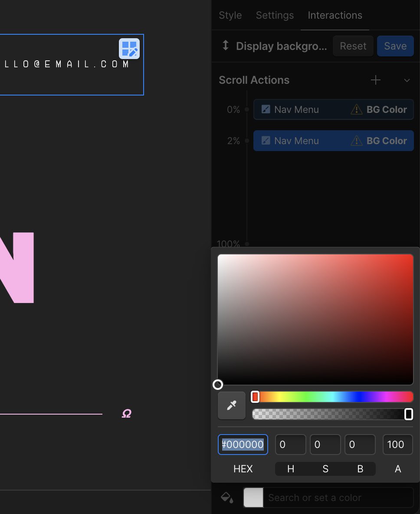Click the warning icon next to BG Color at 2%
Viewport: 420px width, 514px height.
pyautogui.click(x=356, y=141)
